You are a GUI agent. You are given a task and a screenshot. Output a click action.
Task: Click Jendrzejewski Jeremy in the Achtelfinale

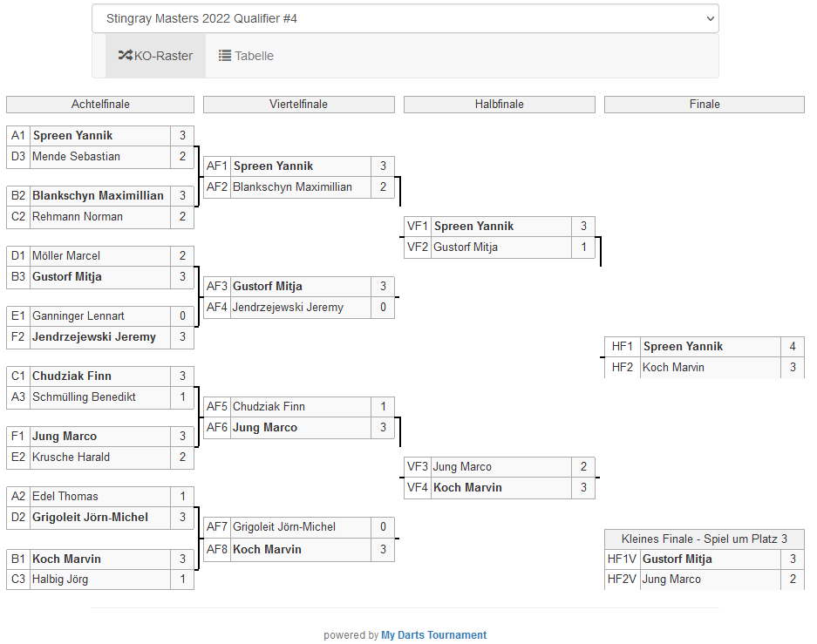(x=94, y=337)
